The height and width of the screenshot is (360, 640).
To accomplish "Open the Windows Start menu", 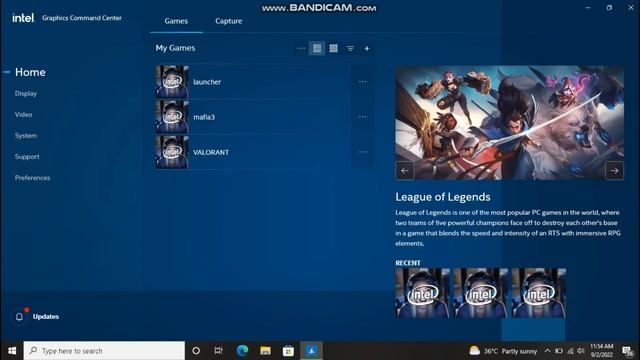I will tap(12, 351).
